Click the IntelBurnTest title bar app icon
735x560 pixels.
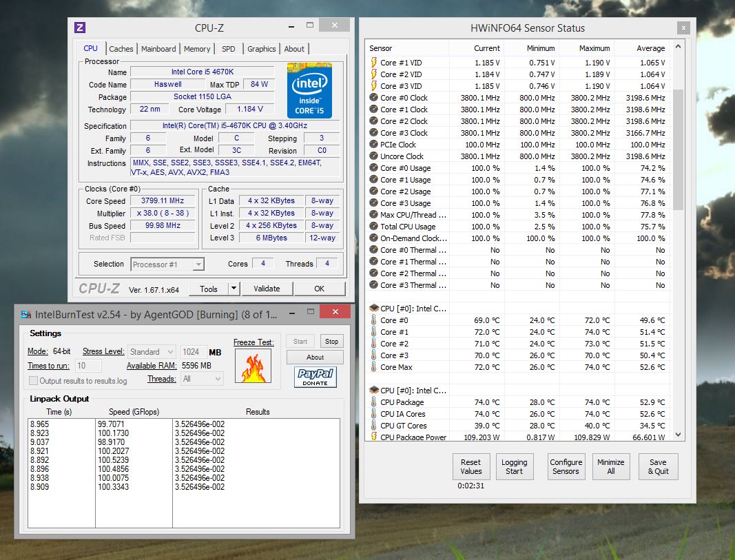(25, 315)
